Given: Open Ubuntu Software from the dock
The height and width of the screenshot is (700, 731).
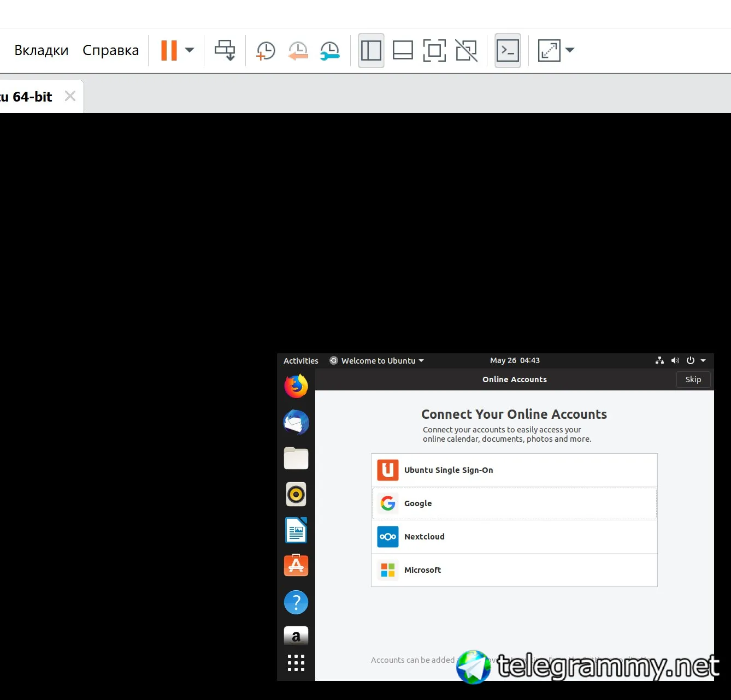Looking at the screenshot, I should pos(296,566).
